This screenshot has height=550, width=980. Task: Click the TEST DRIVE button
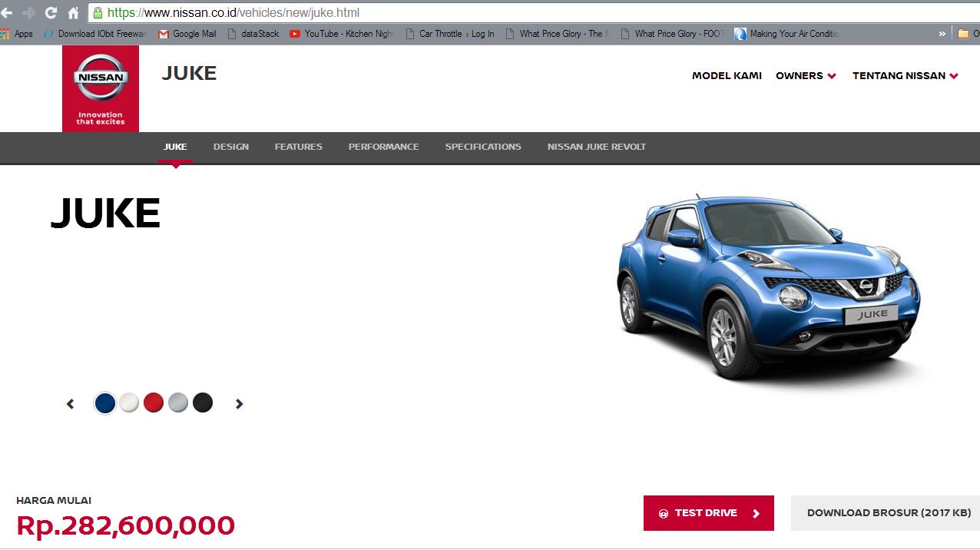tap(709, 513)
